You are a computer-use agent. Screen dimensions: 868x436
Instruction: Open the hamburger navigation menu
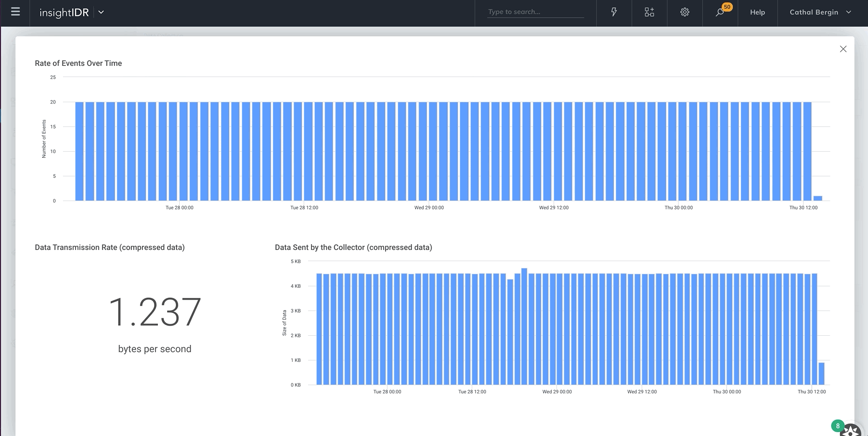[15, 12]
